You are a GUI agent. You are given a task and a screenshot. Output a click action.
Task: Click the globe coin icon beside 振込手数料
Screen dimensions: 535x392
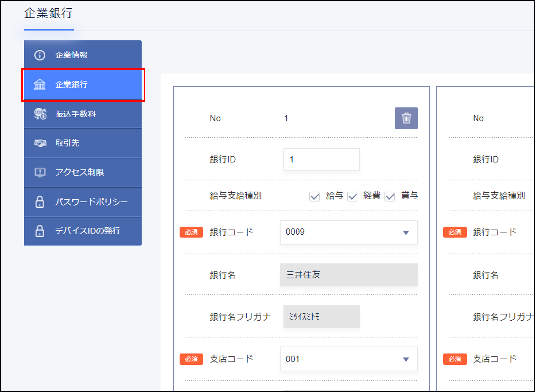pos(40,113)
